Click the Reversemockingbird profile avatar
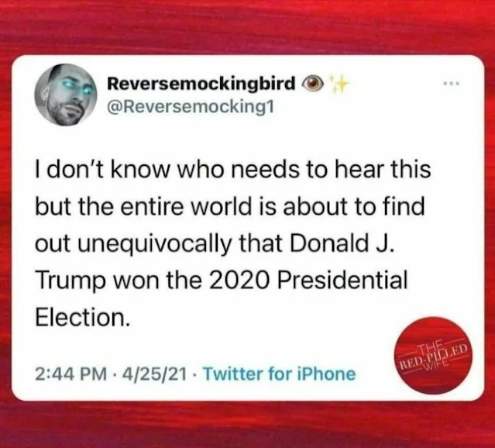This screenshot has height=448, width=495. click(x=65, y=95)
